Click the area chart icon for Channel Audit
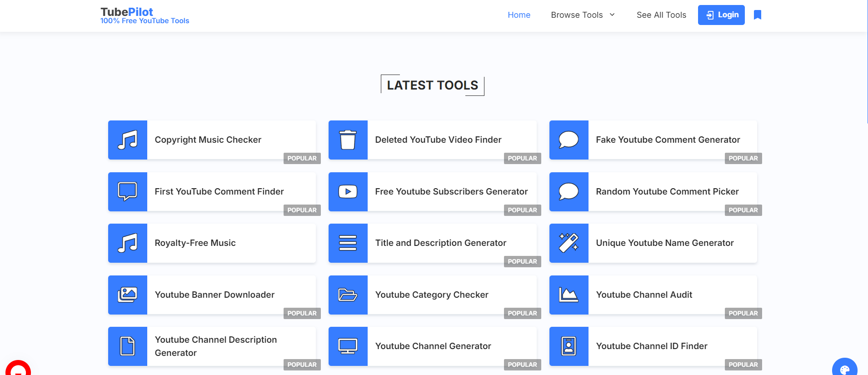868x375 pixels. [x=569, y=295]
